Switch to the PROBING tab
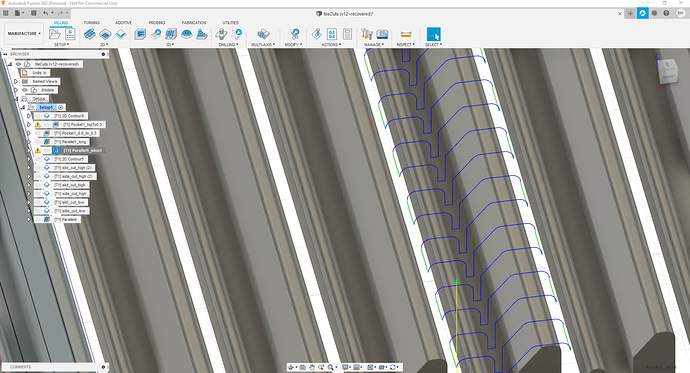 coord(157,22)
